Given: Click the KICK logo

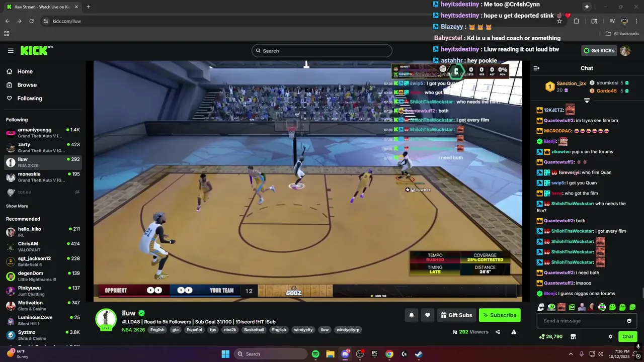Looking at the screenshot, I should (36, 51).
